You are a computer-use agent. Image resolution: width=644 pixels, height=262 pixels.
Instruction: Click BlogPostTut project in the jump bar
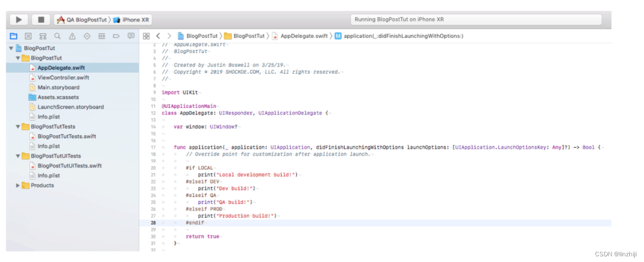click(x=198, y=36)
